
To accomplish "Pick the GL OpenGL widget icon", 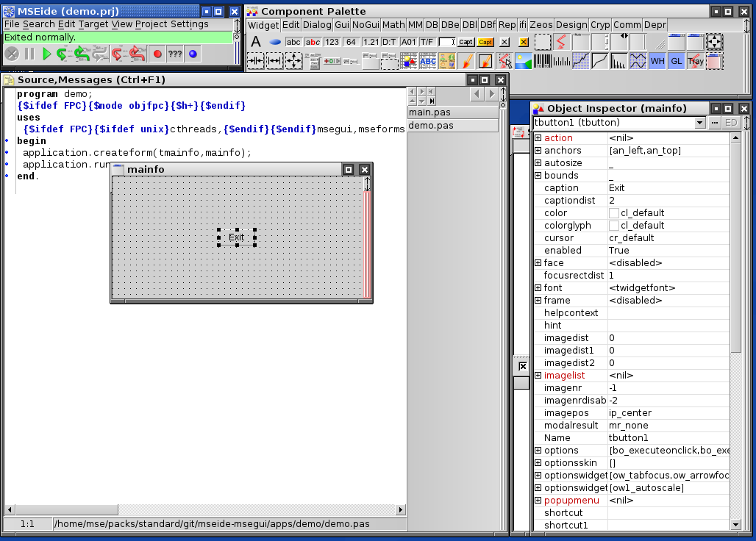I will pos(676,61).
